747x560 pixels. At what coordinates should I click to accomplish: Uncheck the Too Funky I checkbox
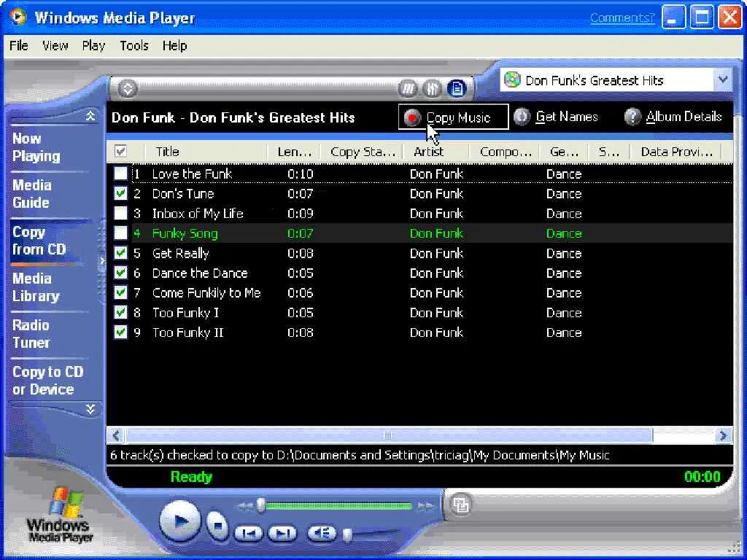(x=120, y=312)
